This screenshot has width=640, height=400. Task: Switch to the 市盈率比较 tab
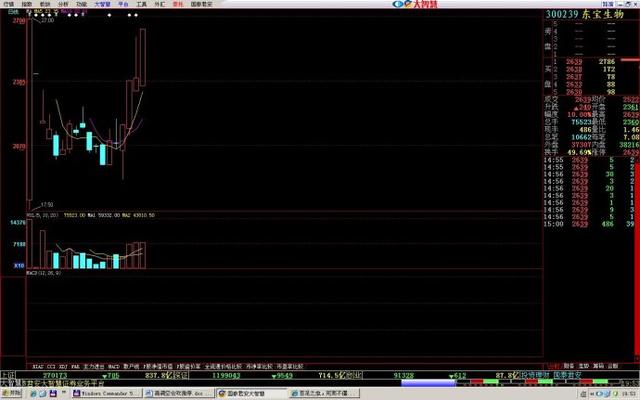(x=290, y=367)
